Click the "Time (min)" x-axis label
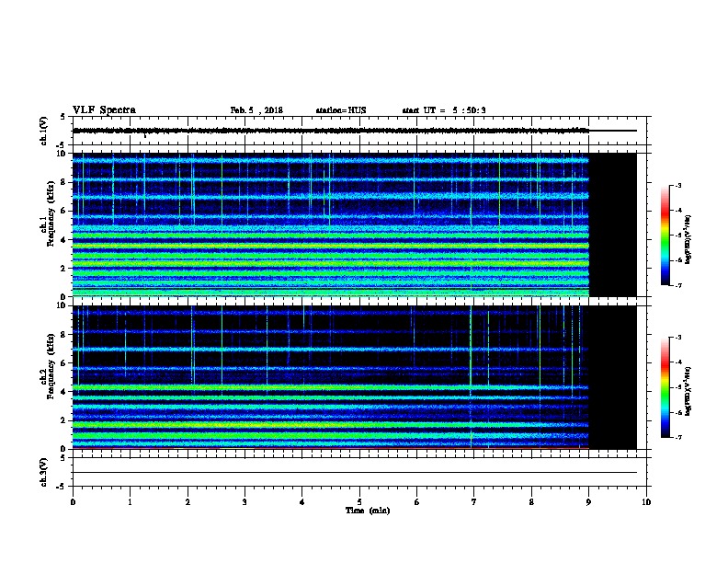Screen dimensions: 728x563 point(368,511)
